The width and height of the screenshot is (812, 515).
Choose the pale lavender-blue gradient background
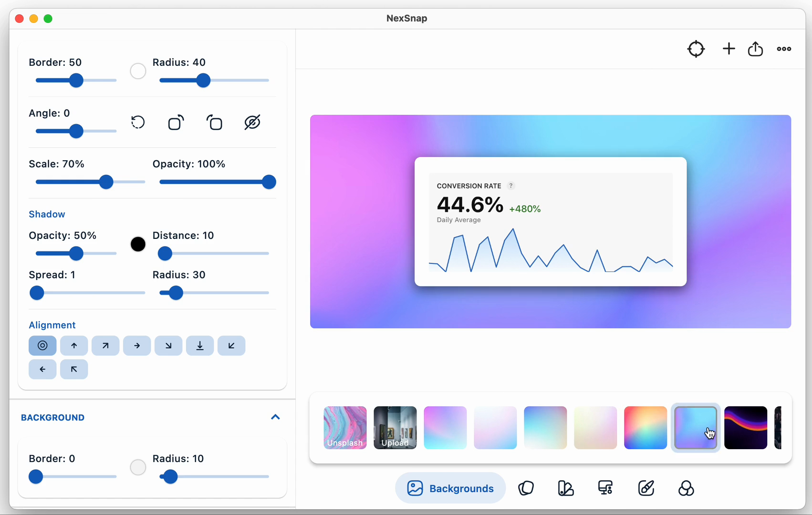(495, 428)
